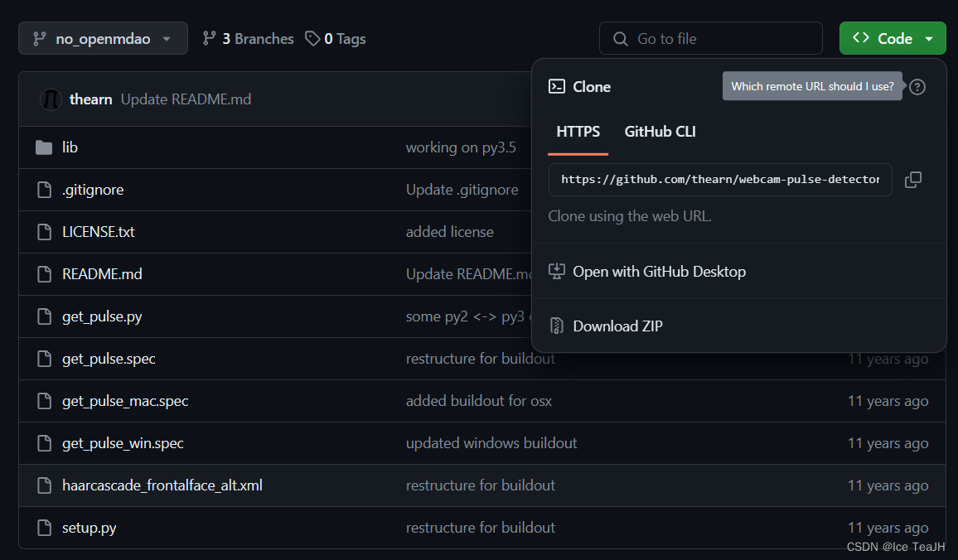This screenshot has width=958, height=560.
Task: Toggle the green Code dropdown button
Action: 893,38
